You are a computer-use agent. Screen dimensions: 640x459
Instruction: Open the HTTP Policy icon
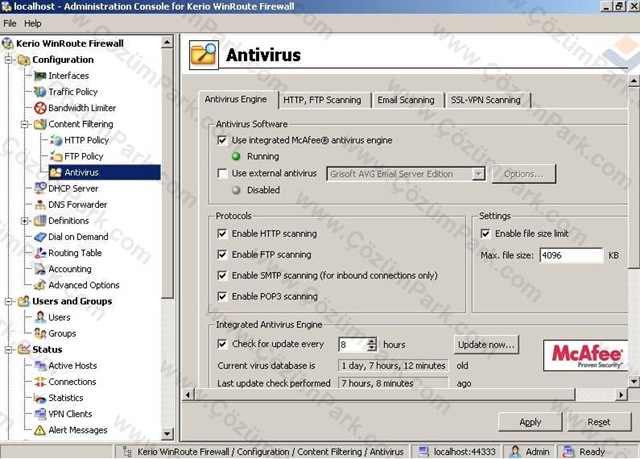point(56,140)
